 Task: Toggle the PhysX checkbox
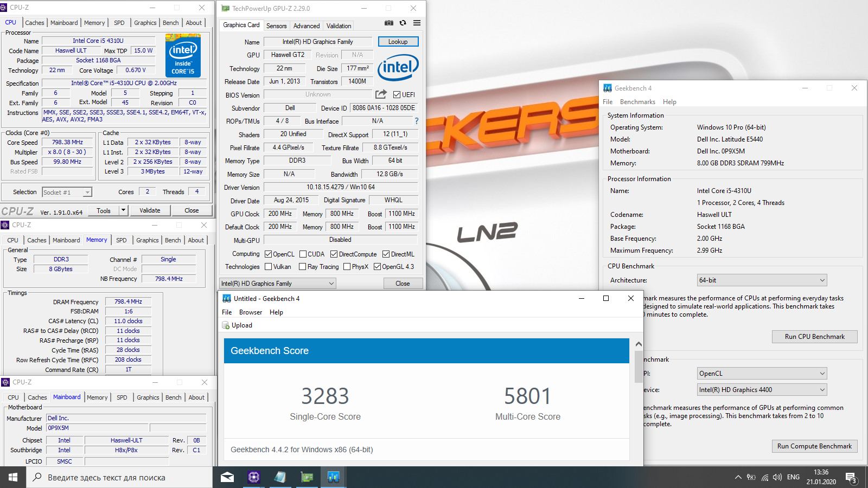(347, 266)
